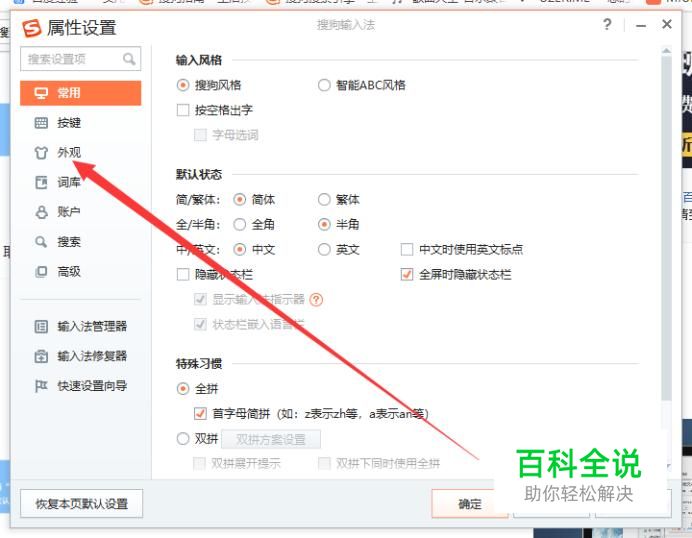Click the 高级 icon in sidebar

coord(41,271)
